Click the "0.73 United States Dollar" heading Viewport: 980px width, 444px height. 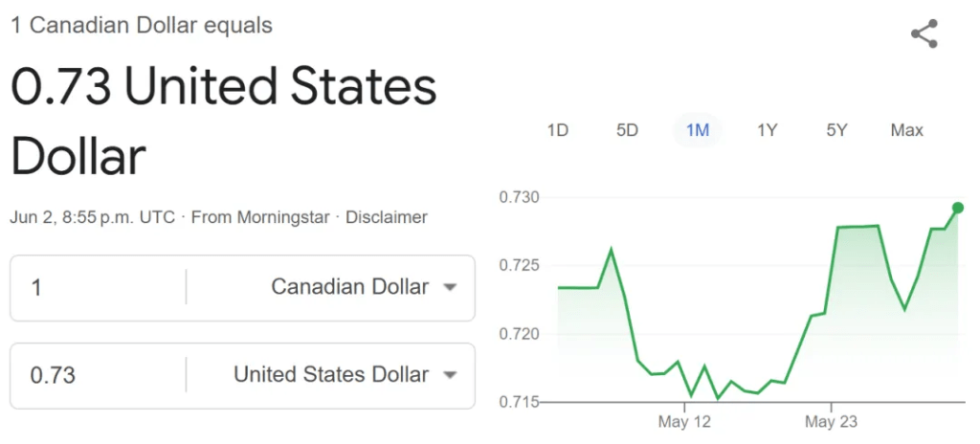click(223, 122)
